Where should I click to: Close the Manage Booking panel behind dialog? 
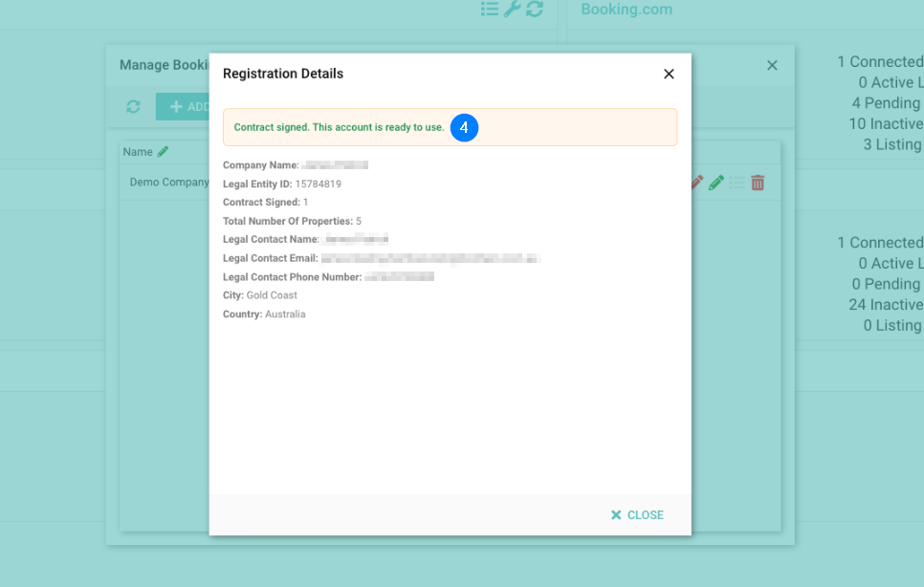pyautogui.click(x=772, y=65)
